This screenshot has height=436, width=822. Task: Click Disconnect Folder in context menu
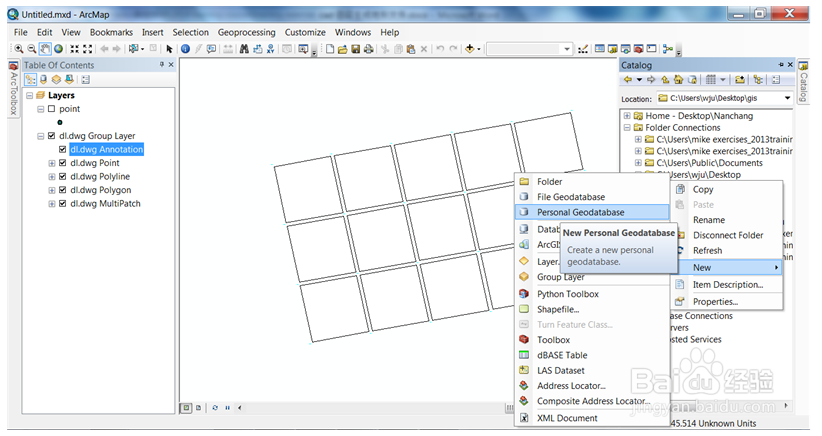tap(728, 235)
